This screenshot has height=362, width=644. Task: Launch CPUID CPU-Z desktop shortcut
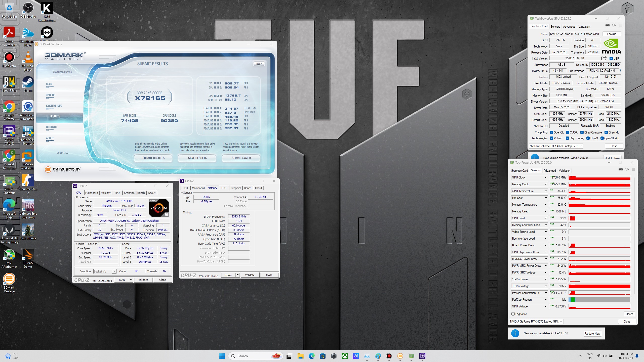tap(9, 135)
